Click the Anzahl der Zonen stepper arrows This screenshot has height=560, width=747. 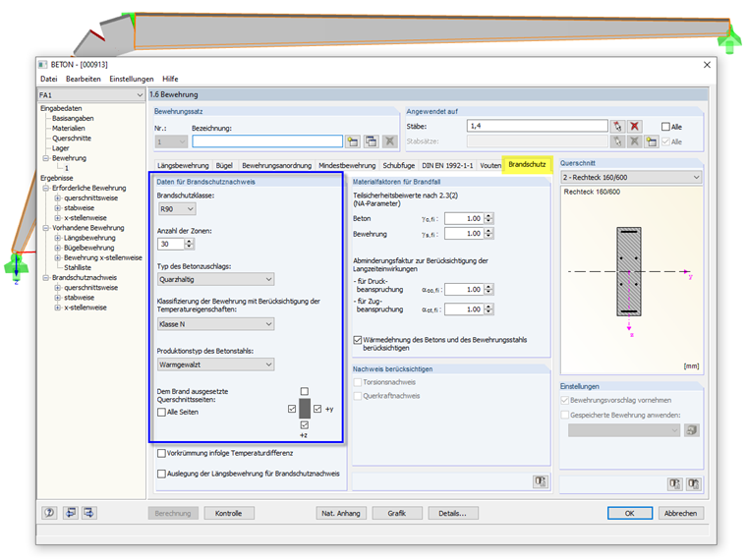pos(190,245)
